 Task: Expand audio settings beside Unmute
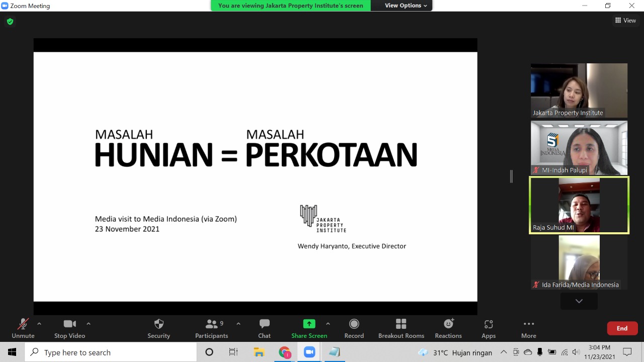click(x=39, y=323)
